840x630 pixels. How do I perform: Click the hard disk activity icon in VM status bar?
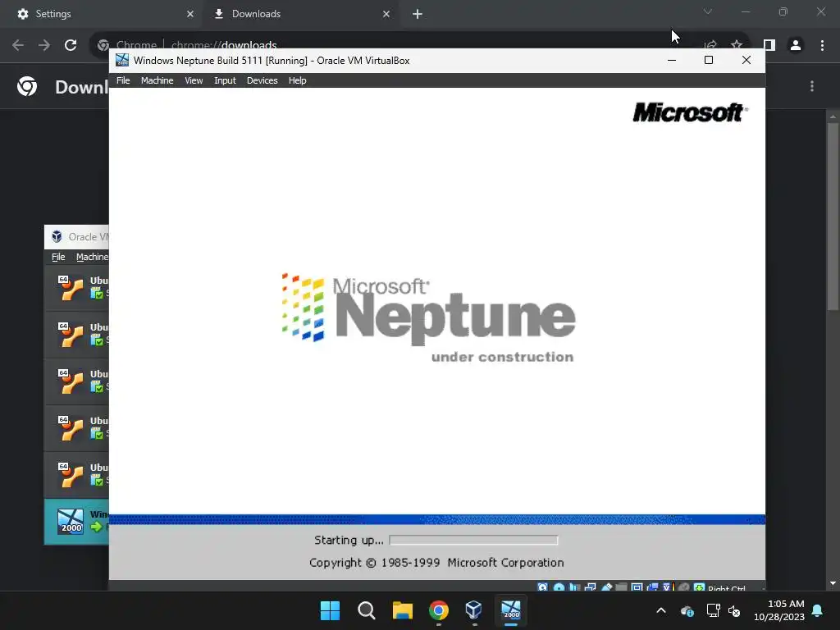543,587
